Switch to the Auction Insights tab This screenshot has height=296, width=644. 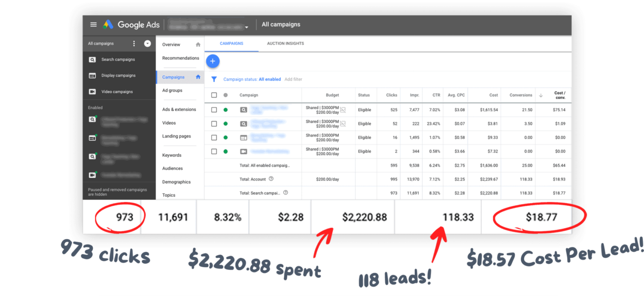285,44
